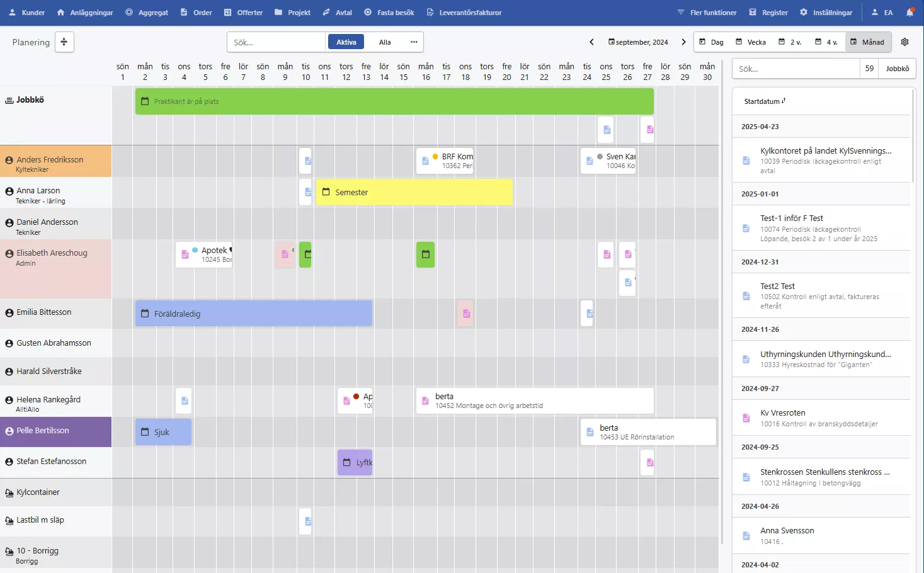
Task: Go to next month arrow
Action: pyautogui.click(x=683, y=42)
